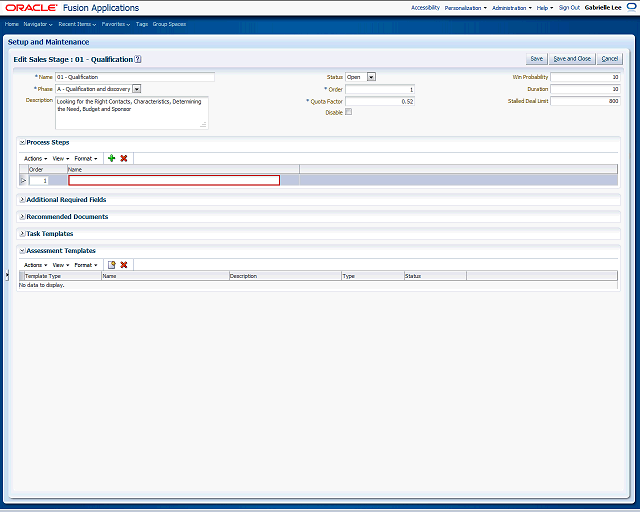Image resolution: width=640 pixels, height=512 pixels.
Task: Open the Accessibility link
Action: [425, 8]
